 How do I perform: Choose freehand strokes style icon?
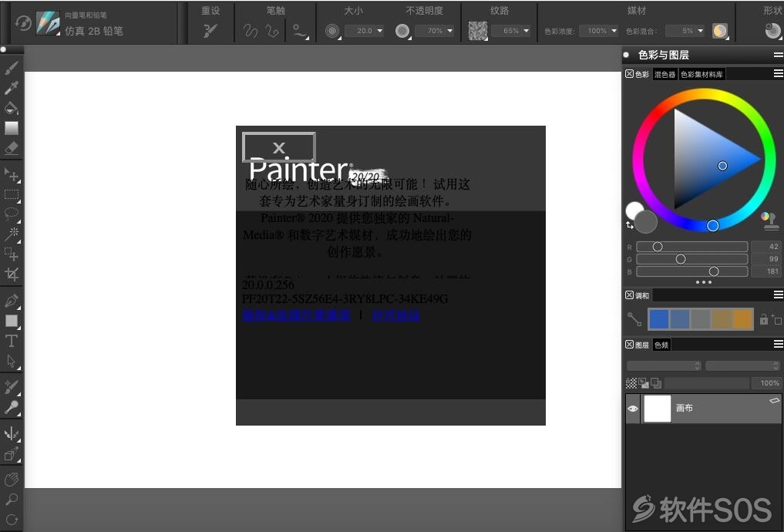click(x=250, y=31)
